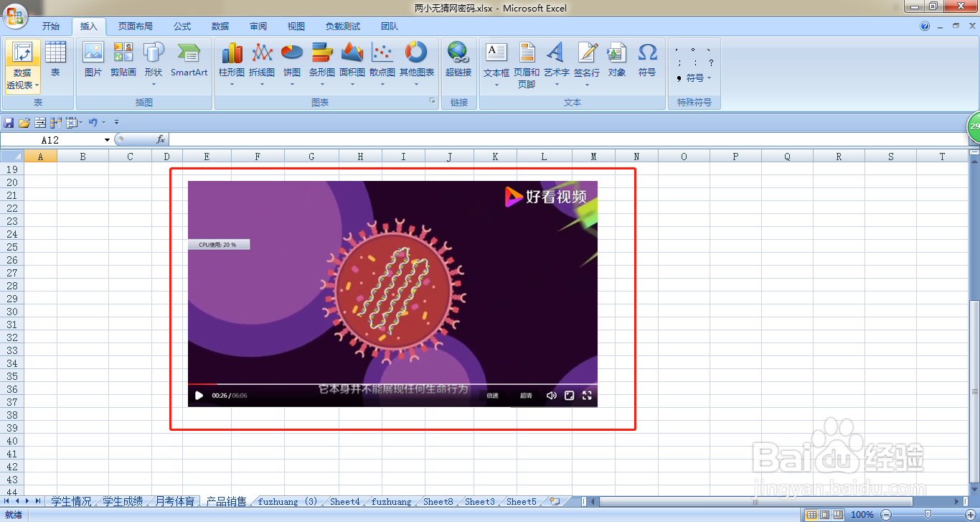Switch to the 公式 ribbon tab
Screen dimensions: 980x522
[182, 27]
